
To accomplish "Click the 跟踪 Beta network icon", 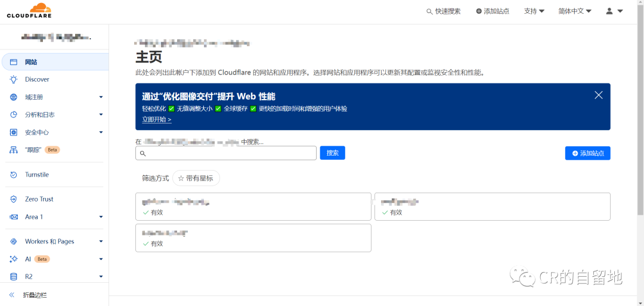I will [x=13, y=150].
